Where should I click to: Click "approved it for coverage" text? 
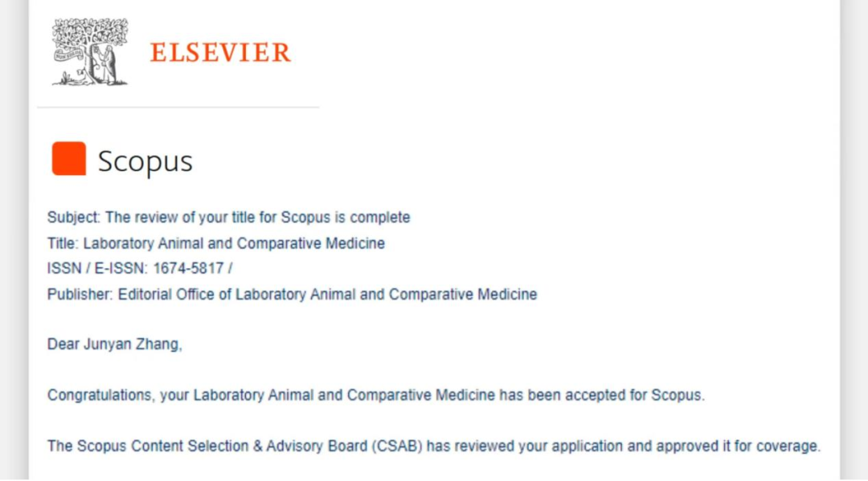(739, 446)
